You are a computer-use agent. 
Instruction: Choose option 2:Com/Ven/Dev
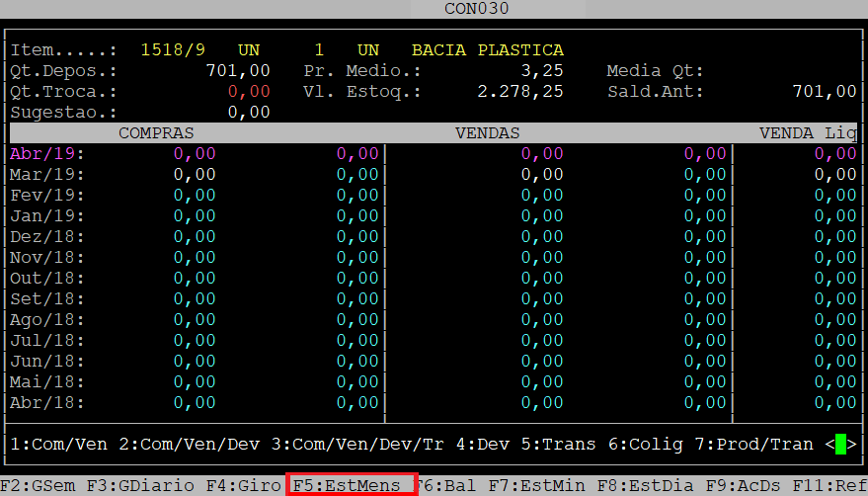190,445
